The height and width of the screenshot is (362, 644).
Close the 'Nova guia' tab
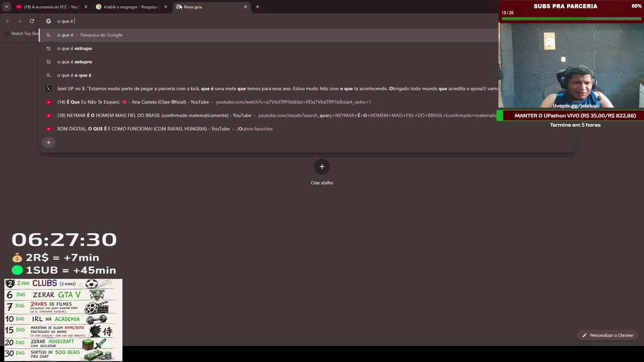(x=246, y=7)
